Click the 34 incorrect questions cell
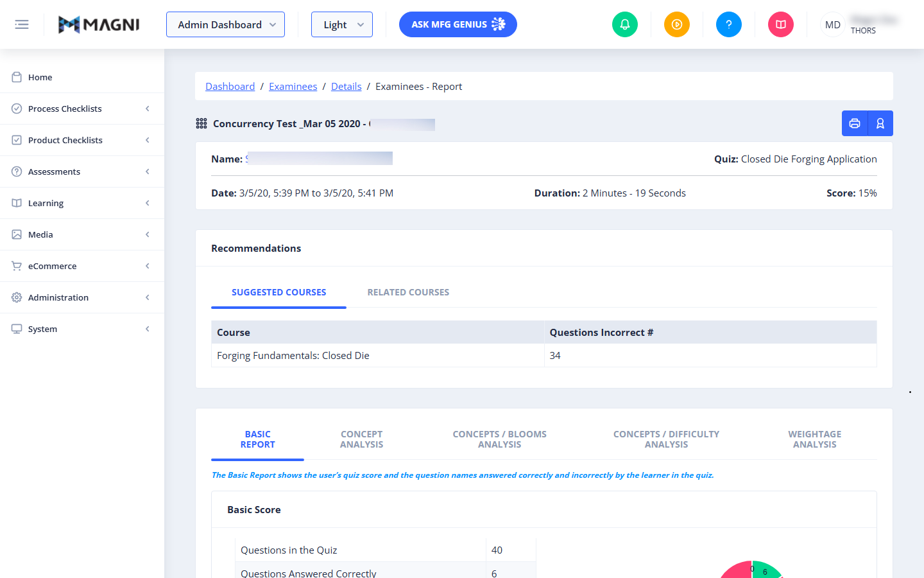Image resolution: width=924 pixels, height=578 pixels. coord(710,356)
